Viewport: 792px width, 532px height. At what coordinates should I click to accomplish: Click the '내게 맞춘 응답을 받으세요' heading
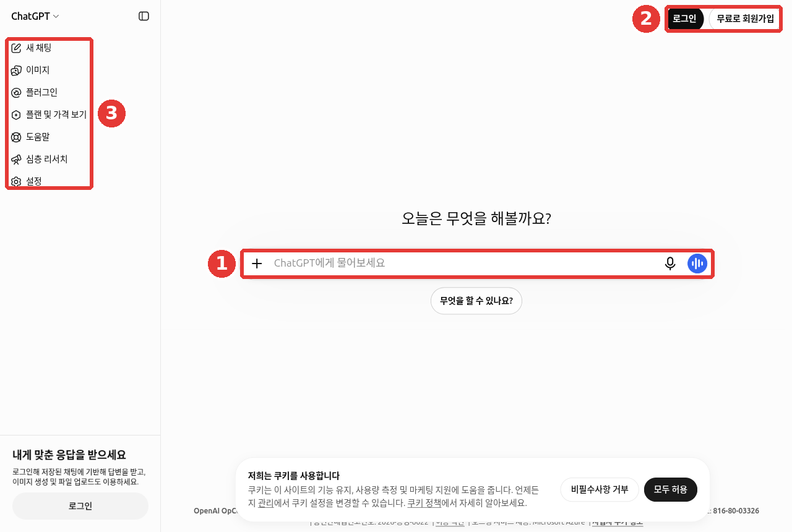[69, 455]
